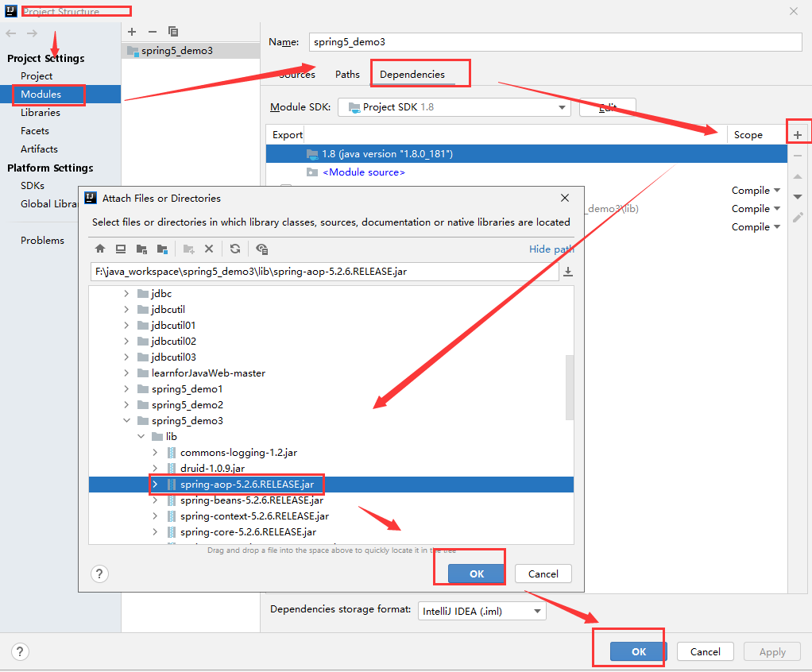Expand the spring-aop-5.2.6.RELEASE.jar node
Viewport: 812px width, 672px height.
pyautogui.click(x=155, y=485)
